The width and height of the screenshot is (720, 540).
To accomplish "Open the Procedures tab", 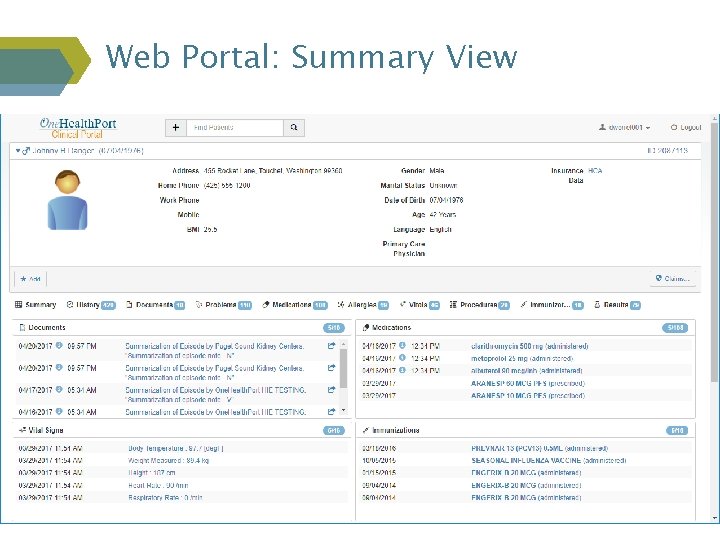I will tap(479, 304).
